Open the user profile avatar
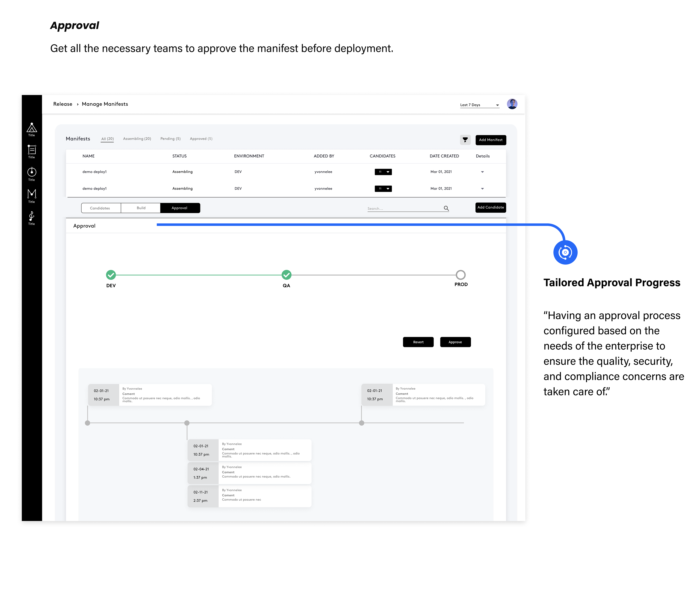This screenshot has height=616, width=695. click(x=512, y=104)
